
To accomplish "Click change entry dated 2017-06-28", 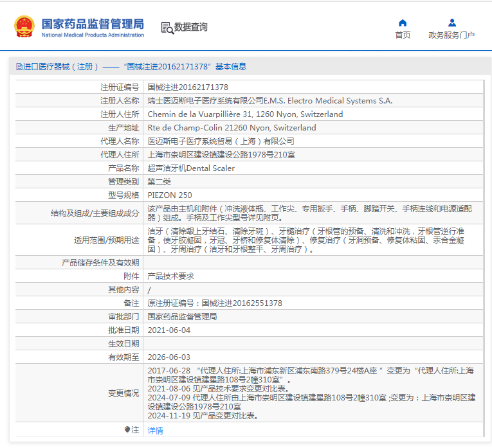I will coord(311,375).
